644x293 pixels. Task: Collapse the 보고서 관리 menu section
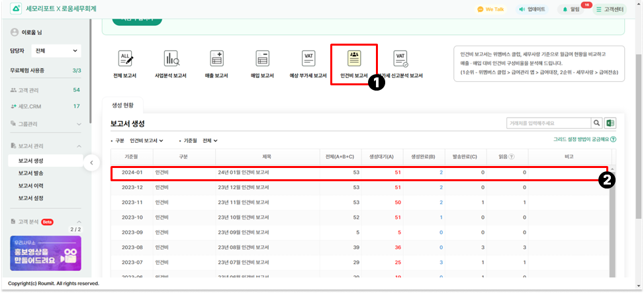click(x=79, y=146)
